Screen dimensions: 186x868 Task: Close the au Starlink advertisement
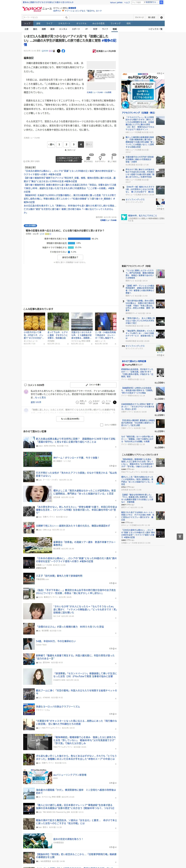click(x=163, y=73)
